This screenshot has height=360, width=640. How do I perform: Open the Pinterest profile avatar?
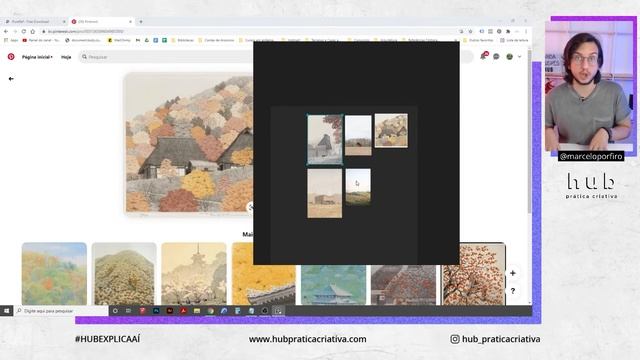[509, 56]
